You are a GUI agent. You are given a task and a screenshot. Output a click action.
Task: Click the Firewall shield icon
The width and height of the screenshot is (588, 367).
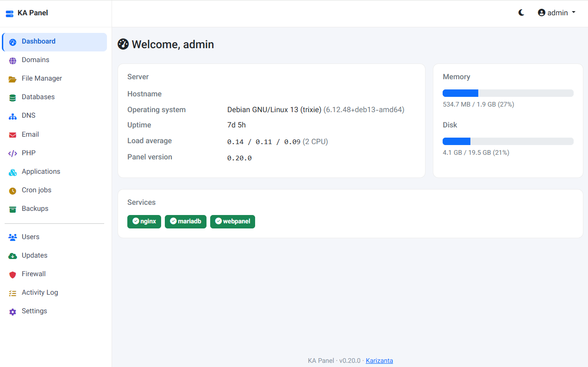13,274
